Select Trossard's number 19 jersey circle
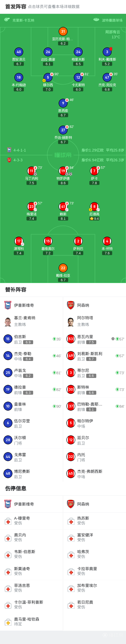 click(63, 171)
